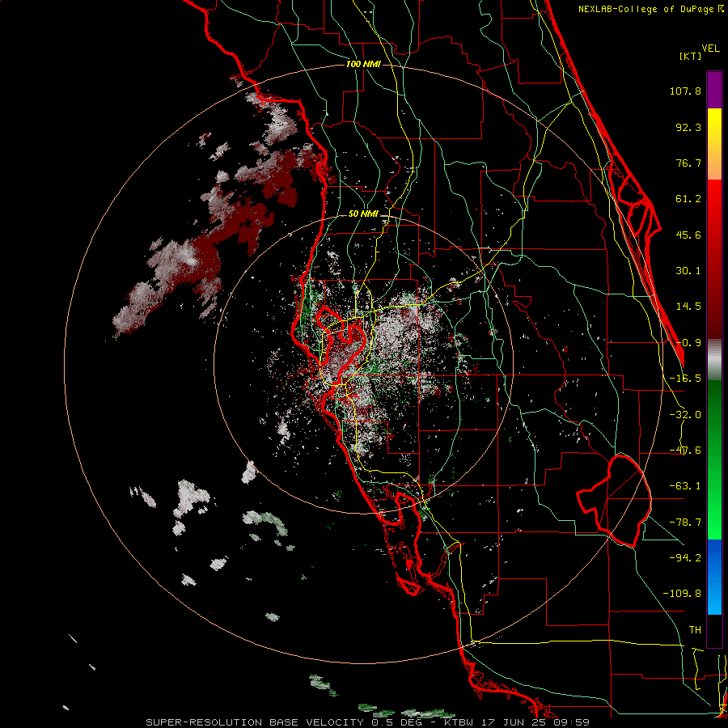This screenshot has width=728, height=728.
Task: Click the VEL heading above the color scale
Action: point(710,49)
